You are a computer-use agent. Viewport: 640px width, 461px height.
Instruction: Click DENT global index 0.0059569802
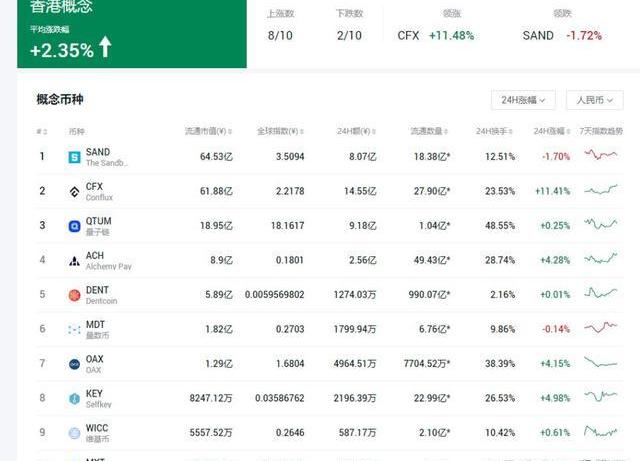[x=274, y=295]
